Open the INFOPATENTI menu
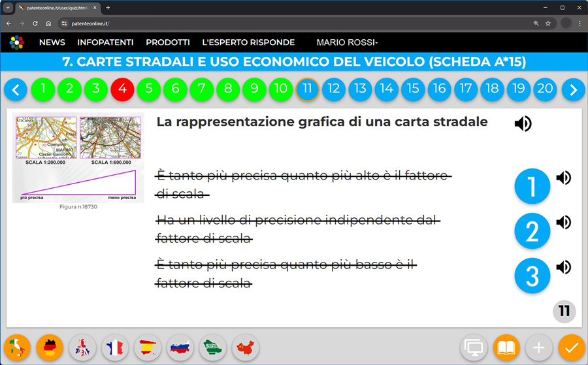Image resolution: width=588 pixels, height=365 pixels. pos(105,42)
